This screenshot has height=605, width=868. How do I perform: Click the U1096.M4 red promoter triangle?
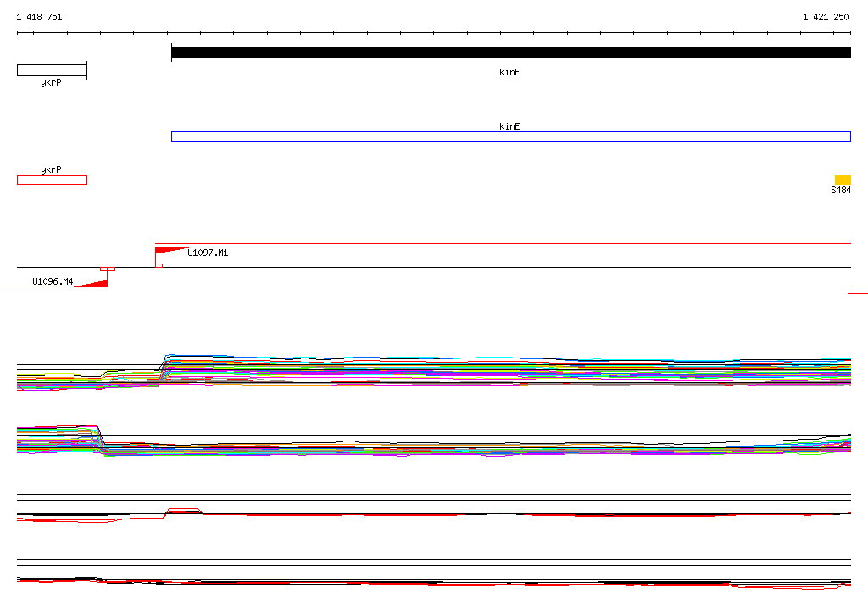coord(93,284)
